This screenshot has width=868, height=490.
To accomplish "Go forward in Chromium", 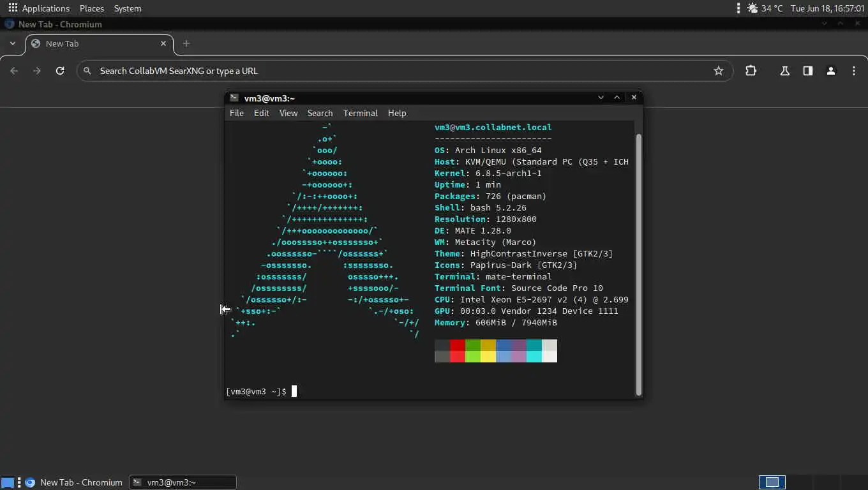I will click(37, 71).
